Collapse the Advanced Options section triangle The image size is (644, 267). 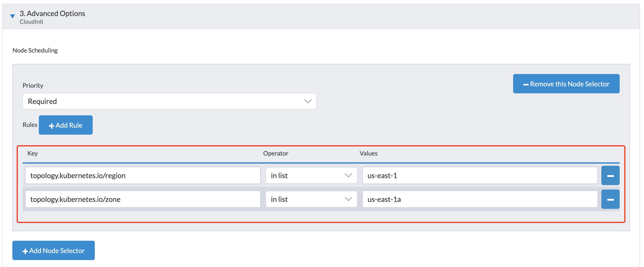[x=12, y=16]
